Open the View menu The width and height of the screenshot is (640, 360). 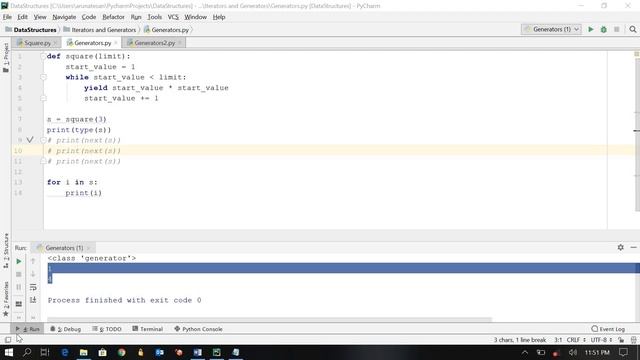click(40, 17)
